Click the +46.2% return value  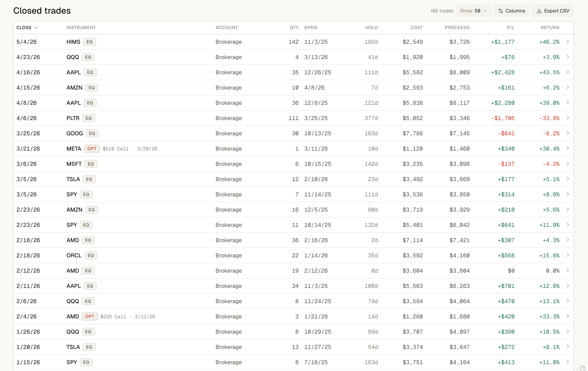tap(549, 42)
